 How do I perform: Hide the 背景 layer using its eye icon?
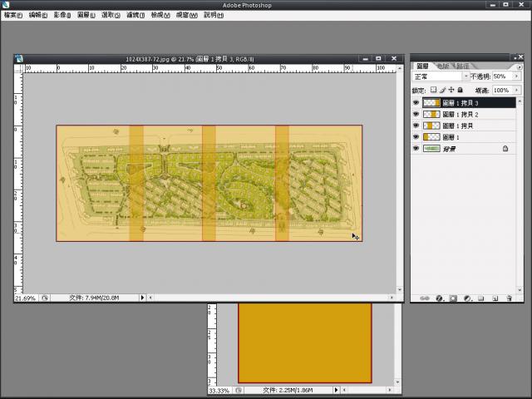416,148
